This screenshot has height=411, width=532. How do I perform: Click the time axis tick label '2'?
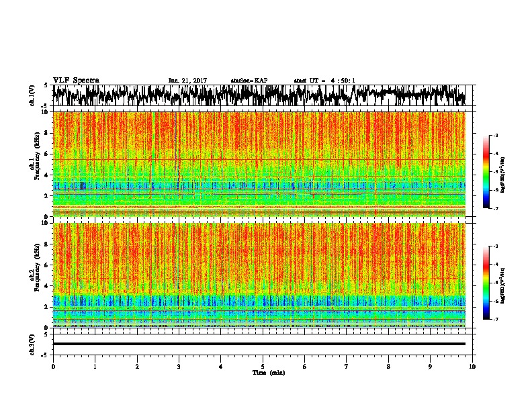(137, 367)
